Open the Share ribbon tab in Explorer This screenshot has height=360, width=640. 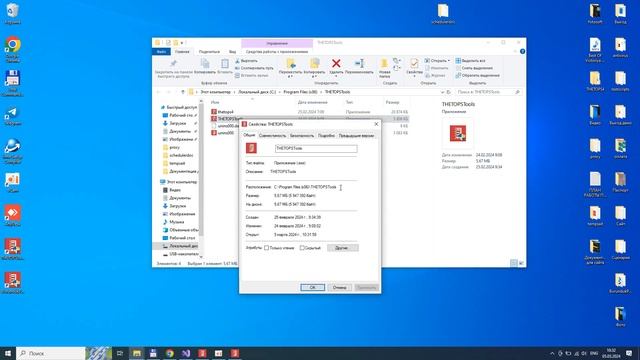(x=209, y=52)
